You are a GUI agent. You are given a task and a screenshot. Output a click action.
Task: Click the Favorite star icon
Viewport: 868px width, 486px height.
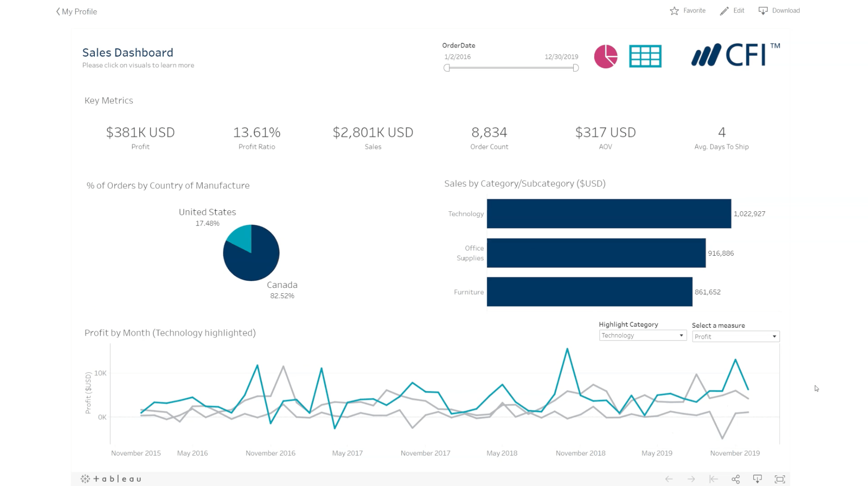point(674,11)
